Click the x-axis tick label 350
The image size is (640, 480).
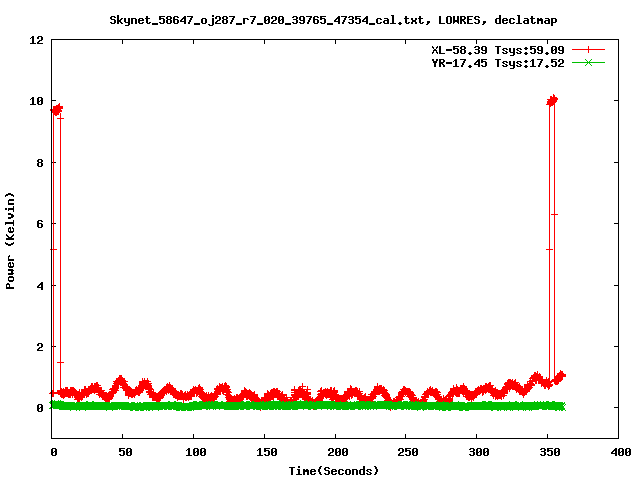[x=550, y=452]
